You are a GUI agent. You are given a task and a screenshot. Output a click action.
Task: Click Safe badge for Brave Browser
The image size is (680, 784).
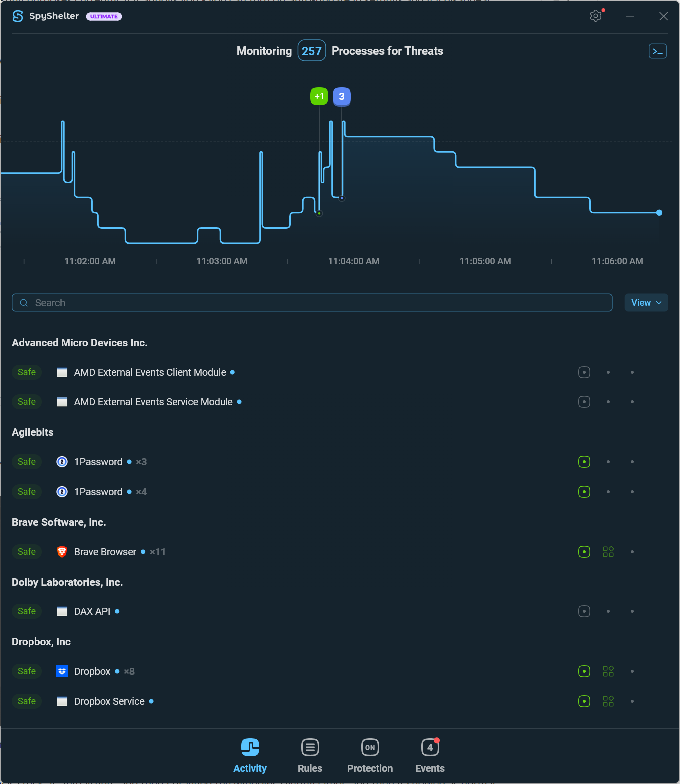[x=27, y=552]
